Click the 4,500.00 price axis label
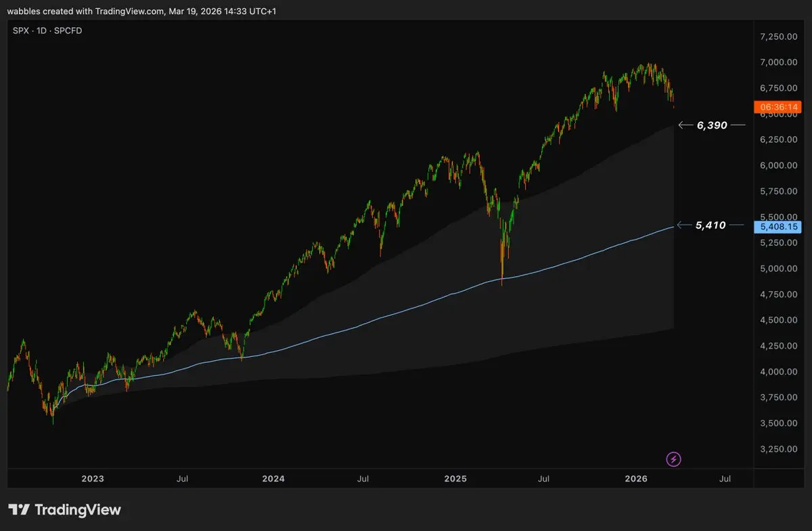Screen dimensions: 812x531 point(777,320)
